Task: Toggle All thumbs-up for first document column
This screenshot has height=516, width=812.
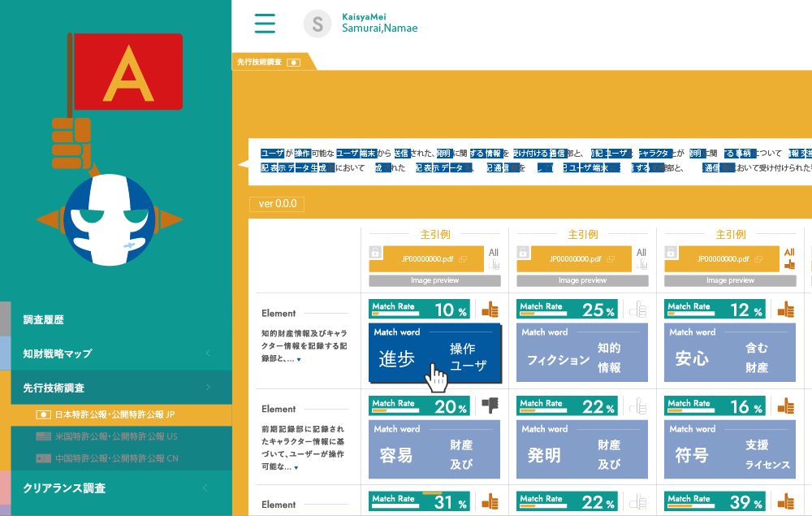Action: coord(494,259)
